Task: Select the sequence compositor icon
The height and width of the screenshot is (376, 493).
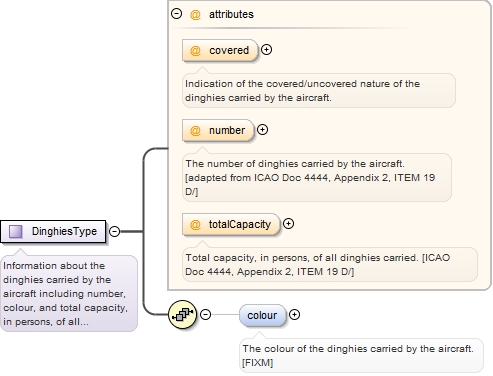Action: (182, 314)
